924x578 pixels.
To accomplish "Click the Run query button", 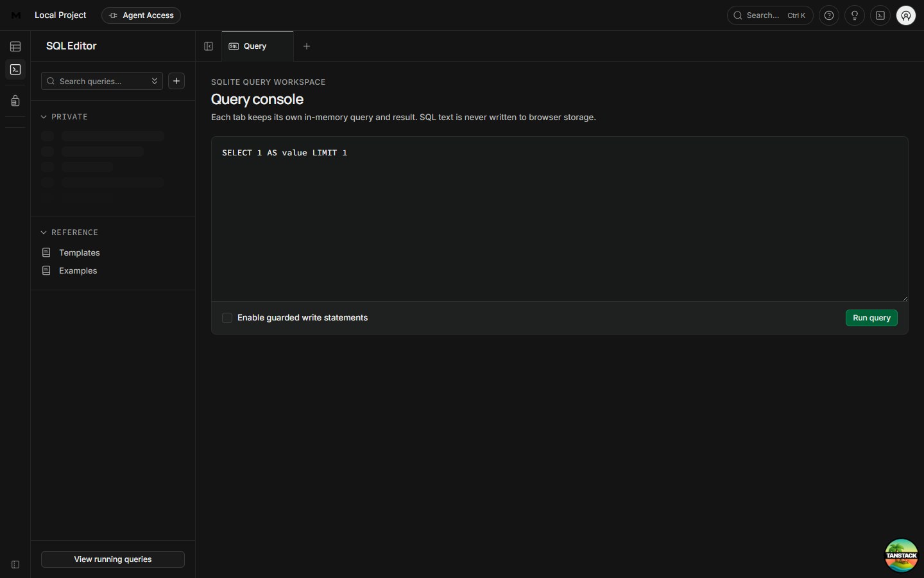I will pos(871,318).
